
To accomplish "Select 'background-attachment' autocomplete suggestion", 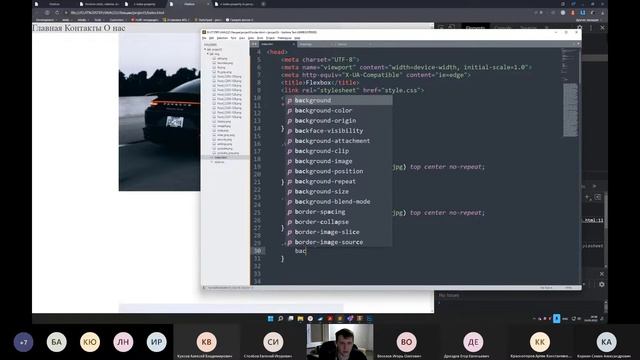I will [x=338, y=141].
